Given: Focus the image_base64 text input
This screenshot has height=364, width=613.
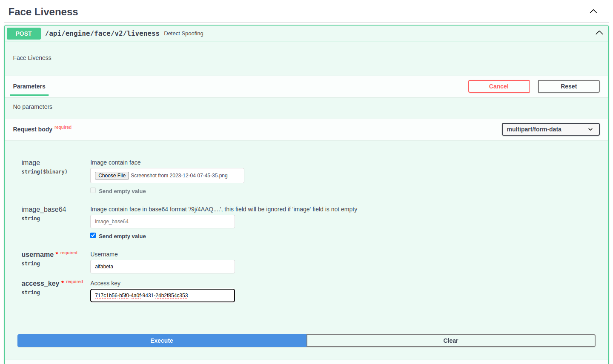Looking at the screenshot, I should coord(162,222).
